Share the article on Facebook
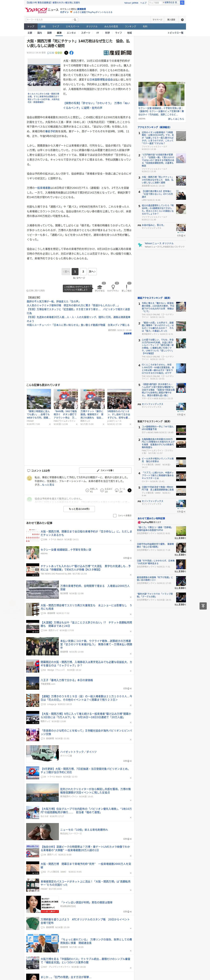Image resolution: width=210 pixels, height=980 pixels. pos(71,53)
